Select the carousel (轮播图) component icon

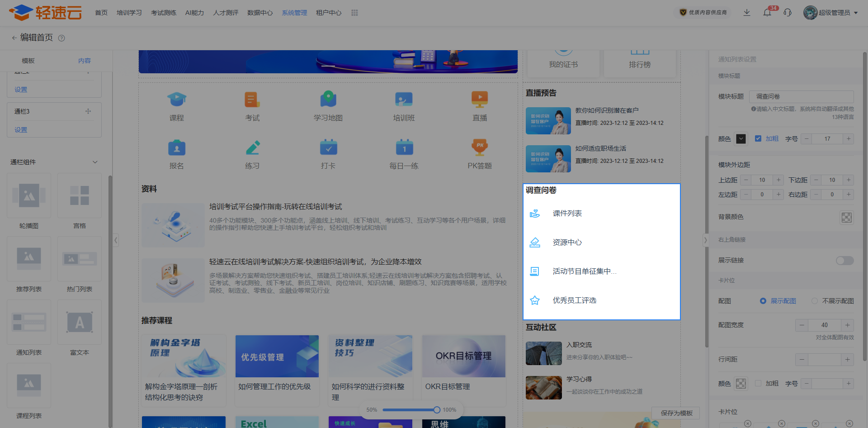point(29,195)
